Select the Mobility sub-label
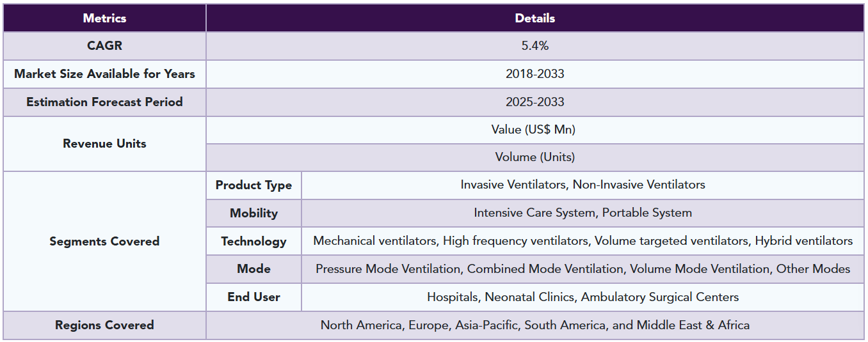868x342 pixels. 253,214
